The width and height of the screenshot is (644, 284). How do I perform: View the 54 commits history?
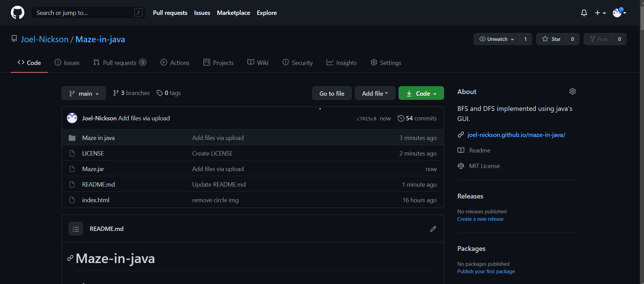pos(417,118)
